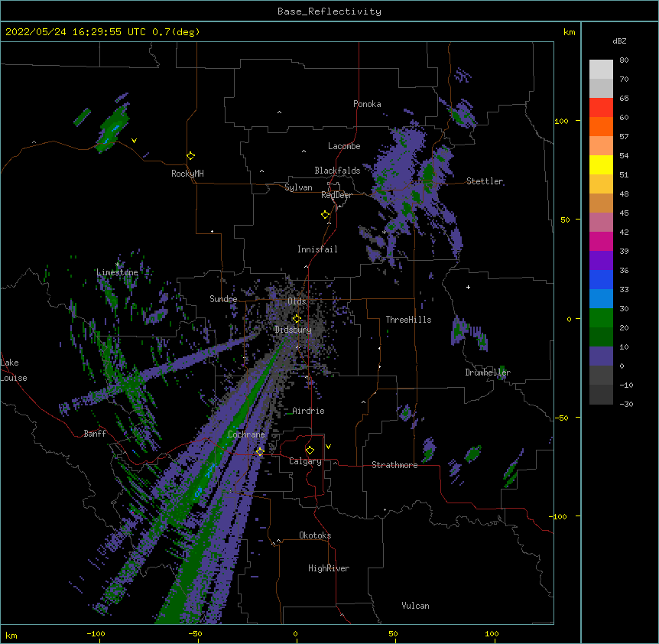Click the -50 tick on the bottom axis
The height and width of the screenshot is (644, 659).
point(195,633)
